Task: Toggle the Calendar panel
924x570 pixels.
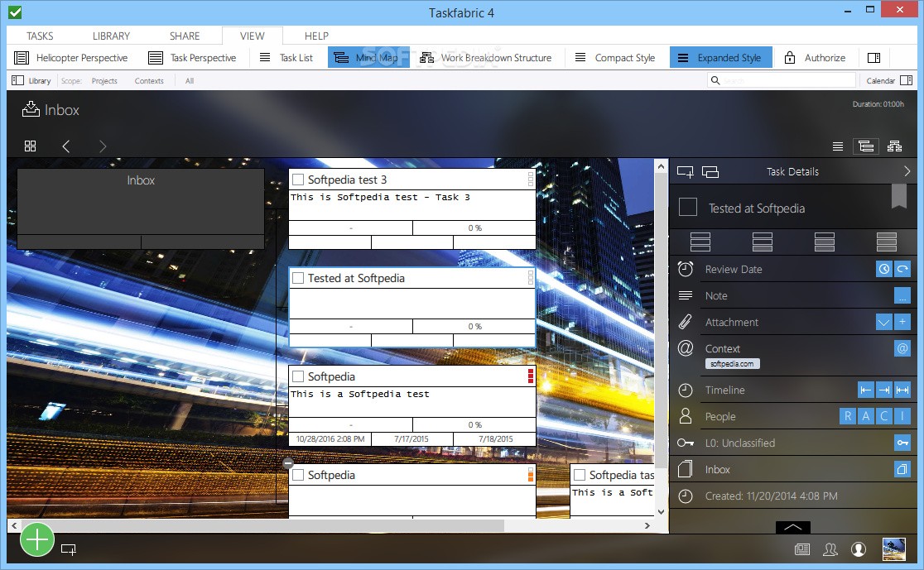Action: pyautogui.click(x=889, y=81)
